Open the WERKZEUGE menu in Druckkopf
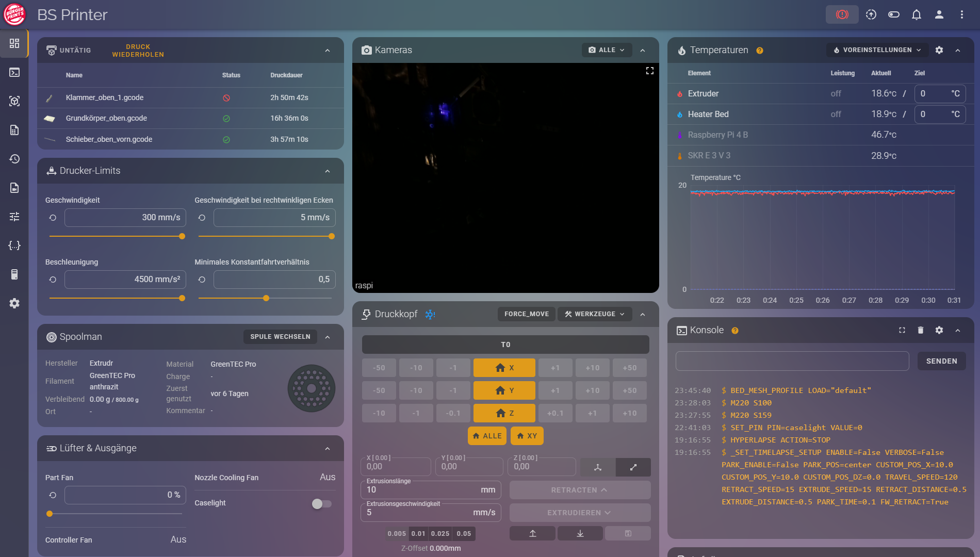The height and width of the screenshot is (557, 980). (x=594, y=314)
